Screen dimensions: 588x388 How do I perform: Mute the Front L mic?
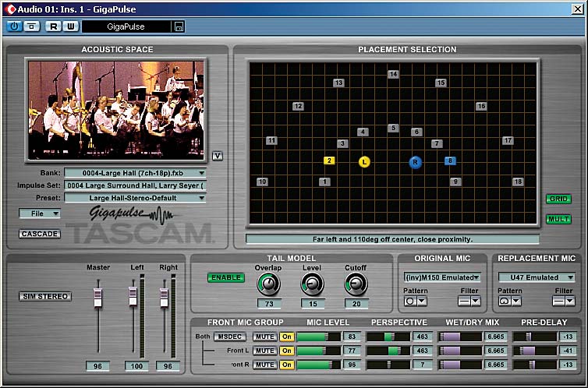coord(264,351)
